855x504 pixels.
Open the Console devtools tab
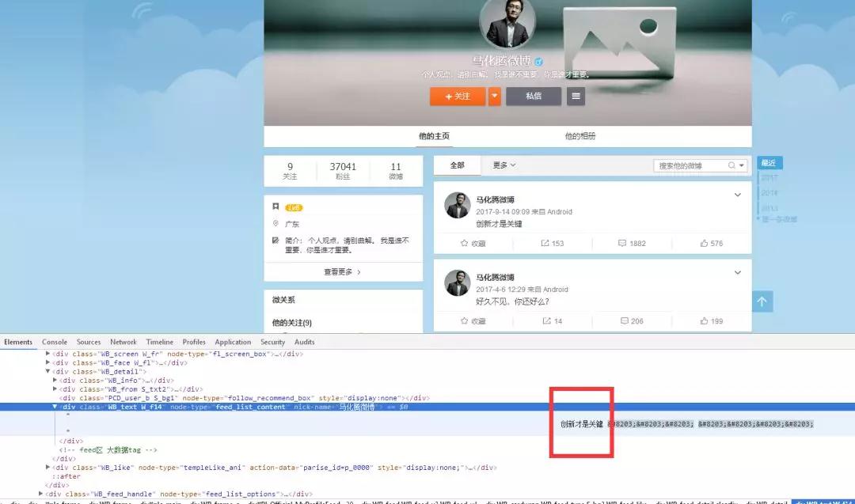click(x=55, y=342)
